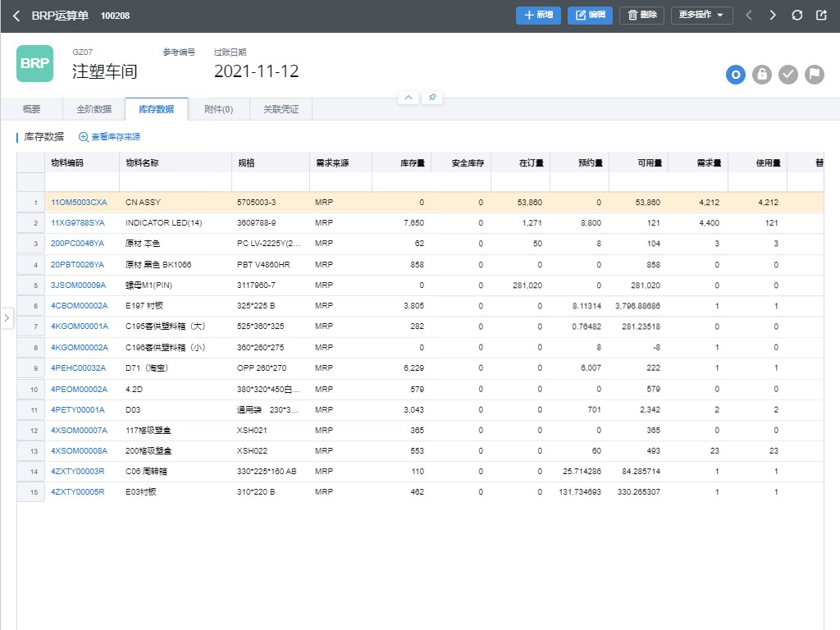The width and height of the screenshot is (840, 630).
Task: Click the 安全库存 column header
Action: coord(461,163)
